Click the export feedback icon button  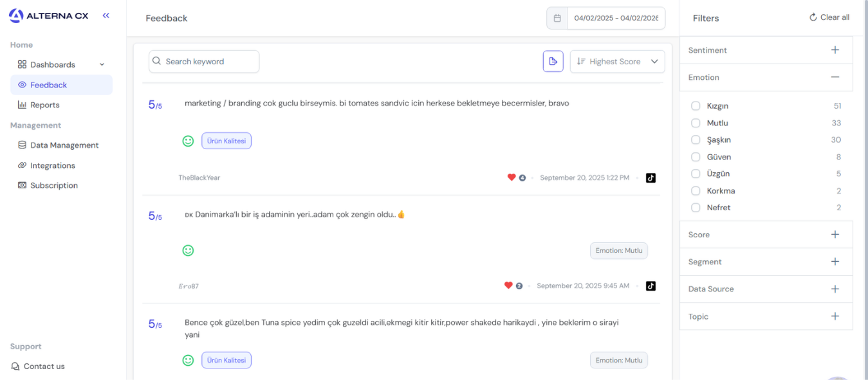pyautogui.click(x=553, y=61)
